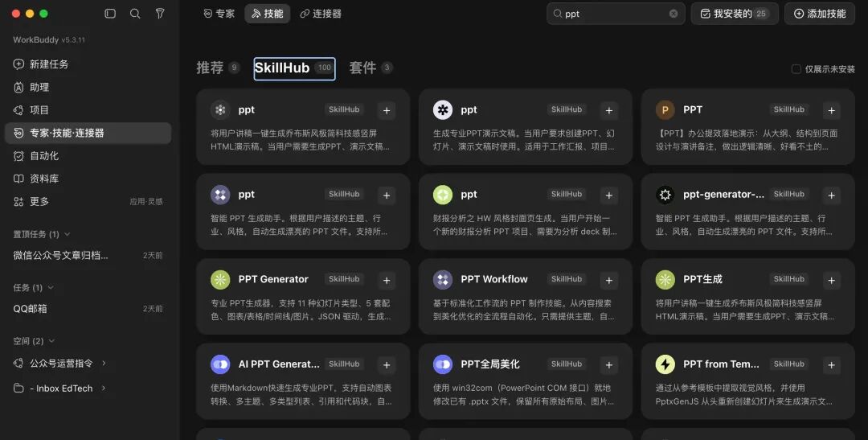The width and height of the screenshot is (868, 440).
Task: Click the filter funnel icon in sidebar header
Action: (x=160, y=14)
